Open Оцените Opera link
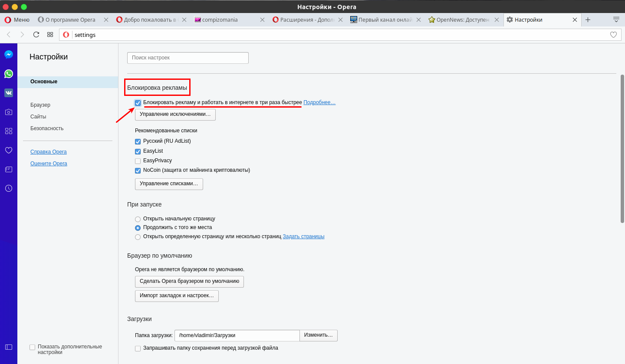The height and width of the screenshot is (364, 625). point(49,164)
